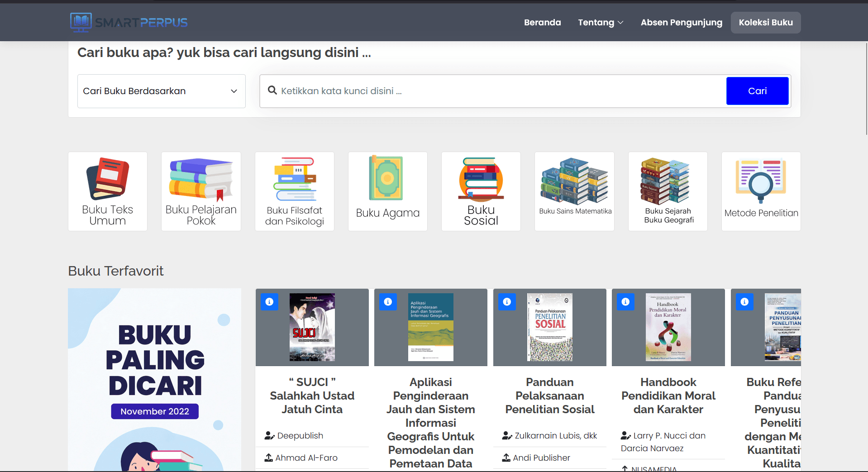
Task: Open Handbook Pendidikan Moral dan Karakter title
Action: (x=668, y=396)
